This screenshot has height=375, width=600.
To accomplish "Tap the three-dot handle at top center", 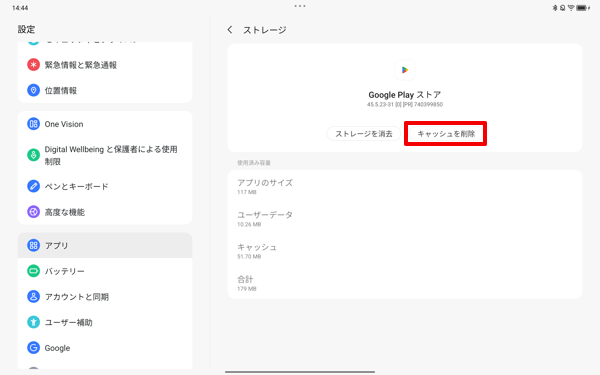I will point(300,6).
